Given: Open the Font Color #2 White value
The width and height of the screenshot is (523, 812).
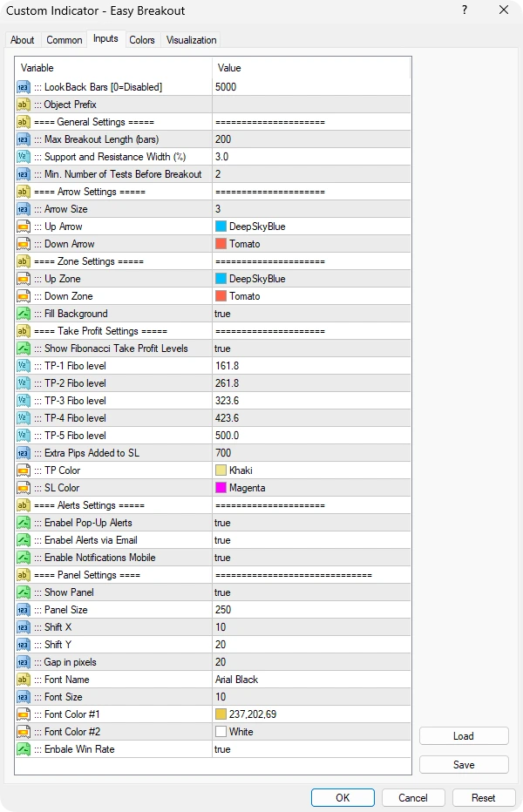Looking at the screenshot, I should tap(311, 732).
